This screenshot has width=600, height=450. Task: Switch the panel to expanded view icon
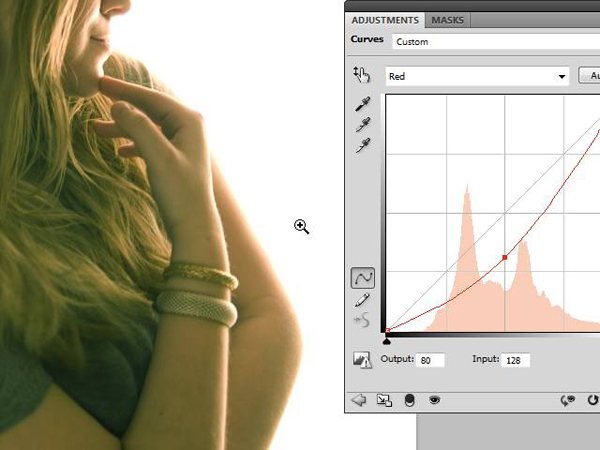tap(384, 400)
